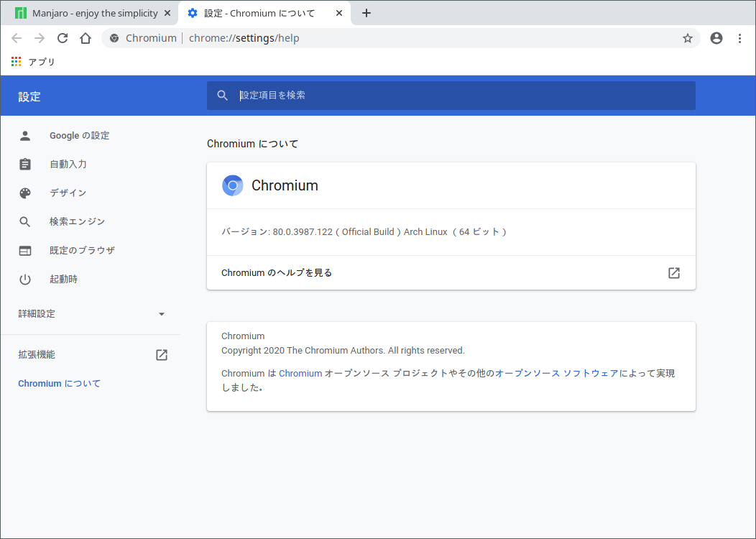Close the 設定 - Chromium について tab
Viewport: 756px width, 539px height.
339,13
